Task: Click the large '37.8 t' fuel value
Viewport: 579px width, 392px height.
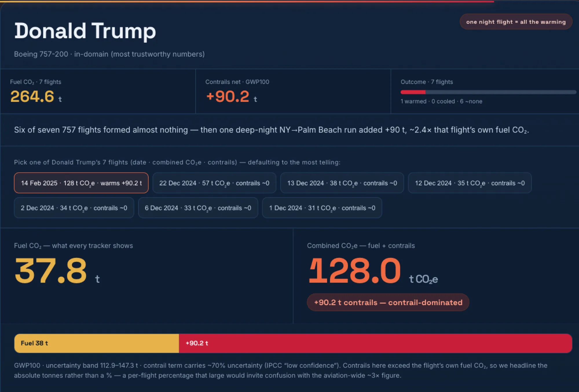Action: click(57, 271)
